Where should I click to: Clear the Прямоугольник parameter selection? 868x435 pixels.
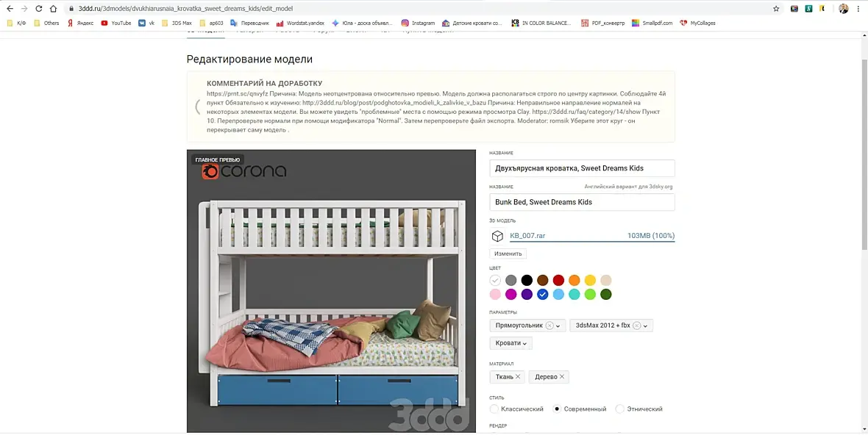pyautogui.click(x=549, y=326)
